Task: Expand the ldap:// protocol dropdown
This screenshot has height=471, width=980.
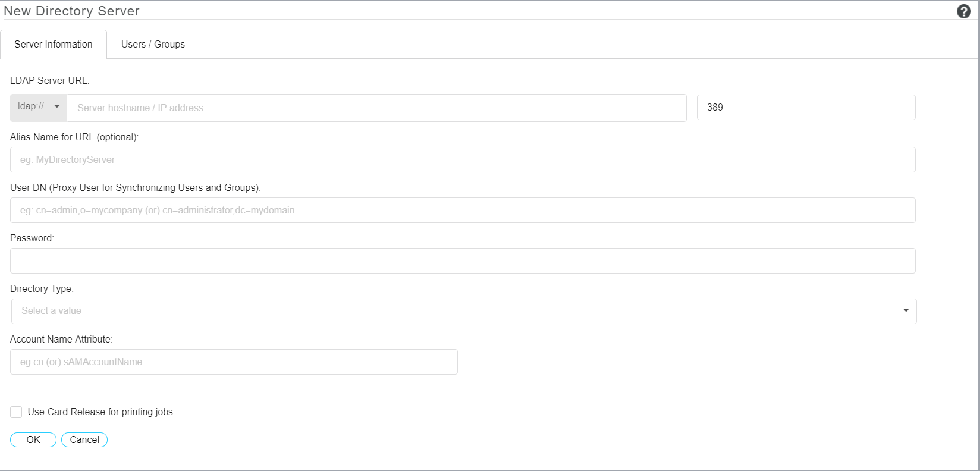Action: coord(39,107)
